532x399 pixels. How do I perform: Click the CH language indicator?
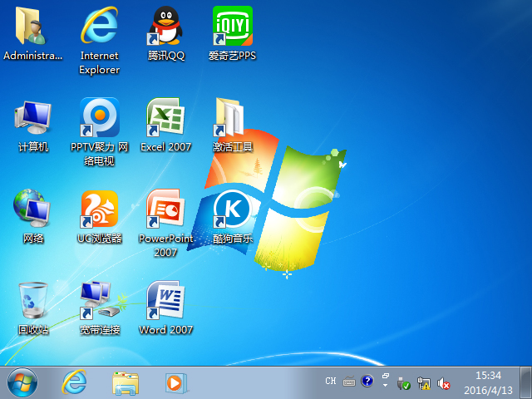point(331,381)
